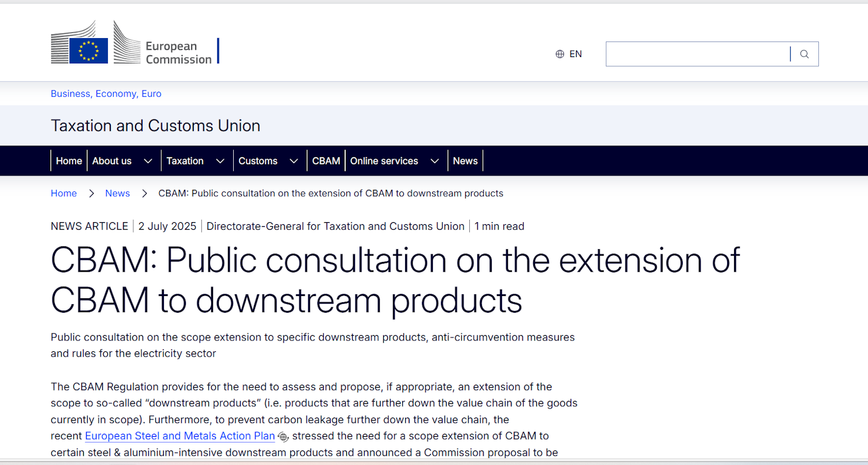Image resolution: width=868 pixels, height=465 pixels.
Task: Go to Home in the navigation bar
Action: pyautogui.click(x=69, y=161)
